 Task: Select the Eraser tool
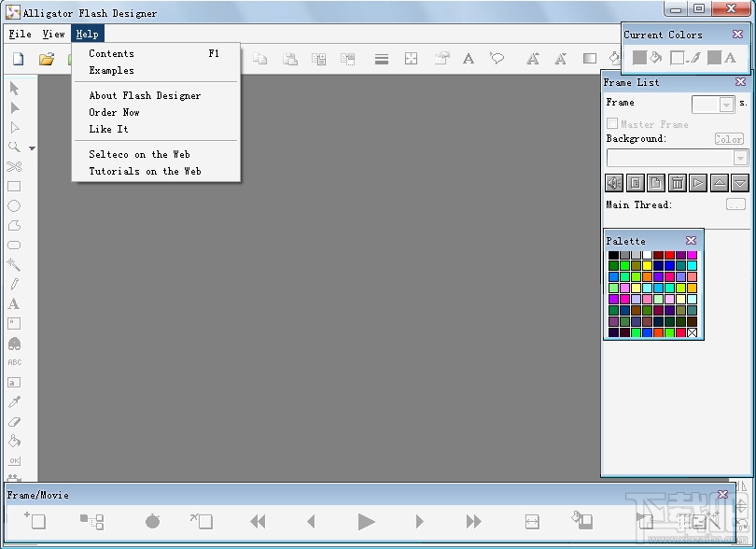tap(15, 421)
